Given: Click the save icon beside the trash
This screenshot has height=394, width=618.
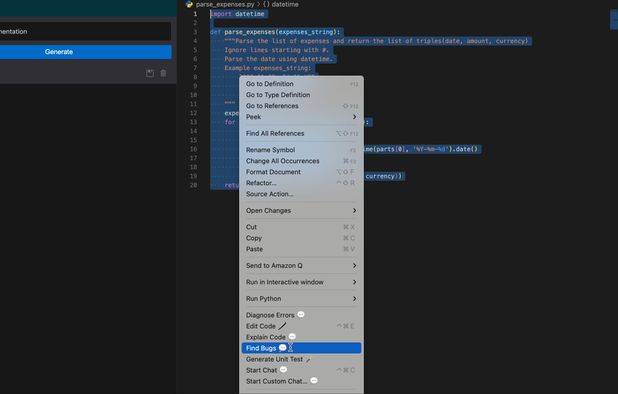Looking at the screenshot, I should (x=150, y=73).
